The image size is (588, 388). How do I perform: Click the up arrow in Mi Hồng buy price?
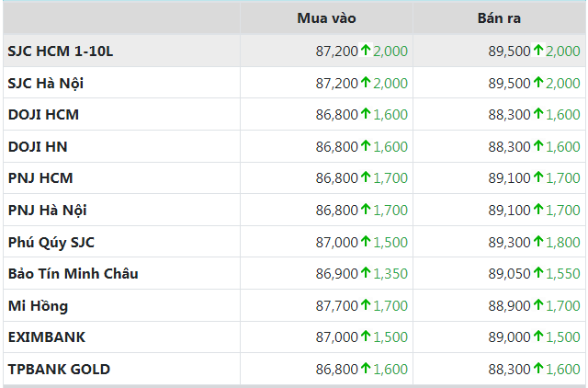(366, 305)
